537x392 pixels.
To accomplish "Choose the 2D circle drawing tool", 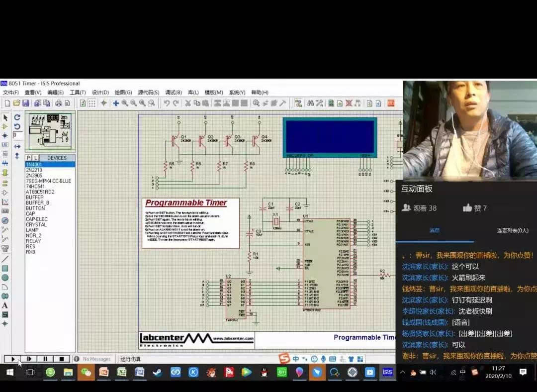I will point(5,278).
